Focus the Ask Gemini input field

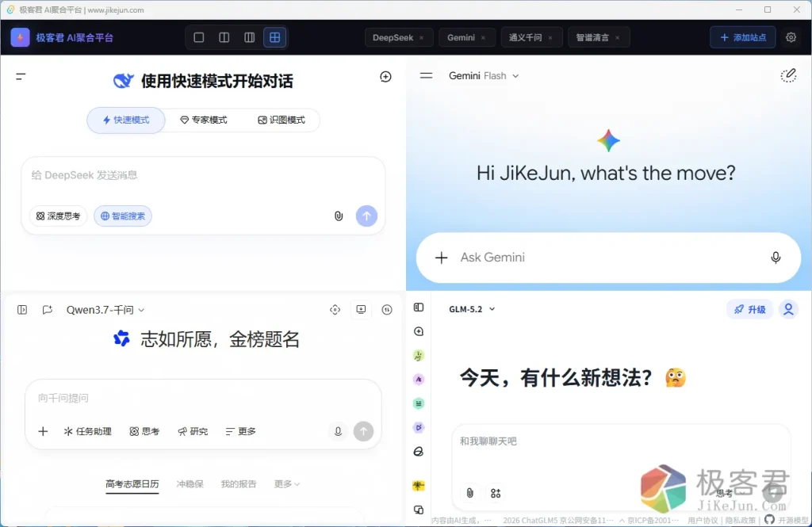tap(610, 258)
